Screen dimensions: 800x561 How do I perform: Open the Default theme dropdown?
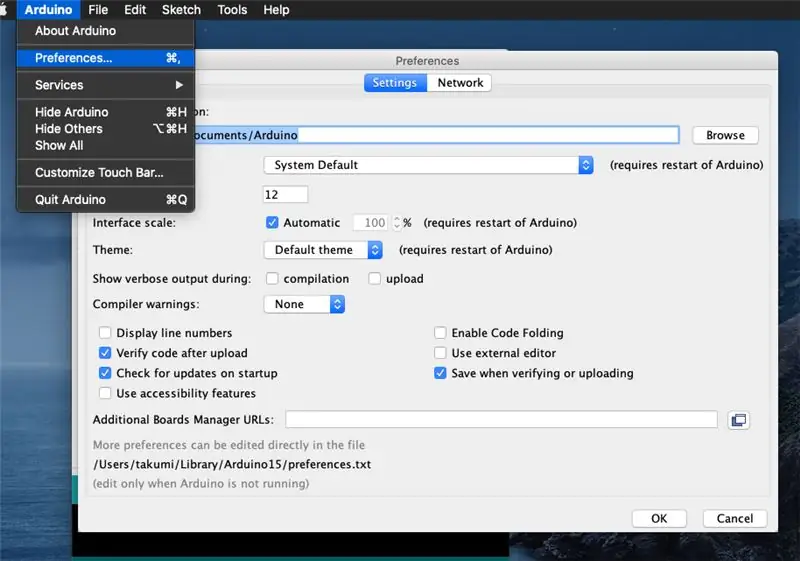[323, 250]
